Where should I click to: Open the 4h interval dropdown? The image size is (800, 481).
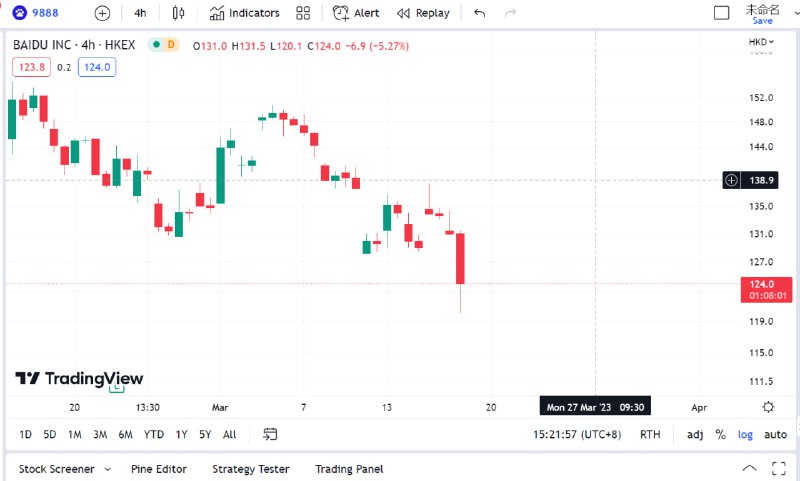(140, 13)
